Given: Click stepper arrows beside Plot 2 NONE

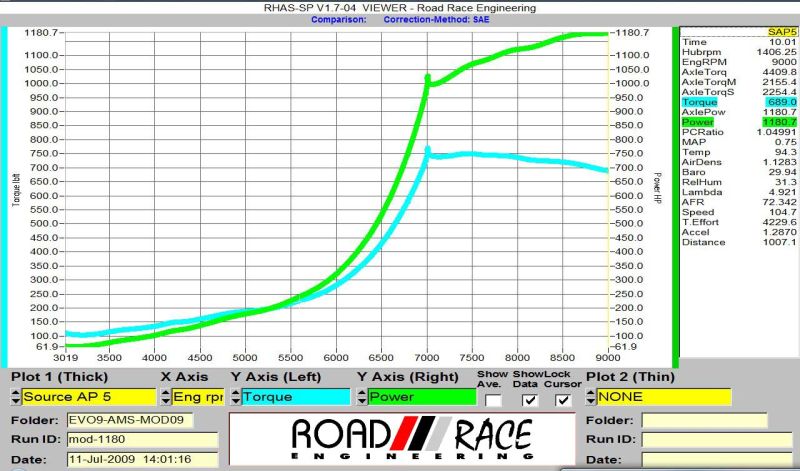Looking at the screenshot, I should [x=591, y=397].
